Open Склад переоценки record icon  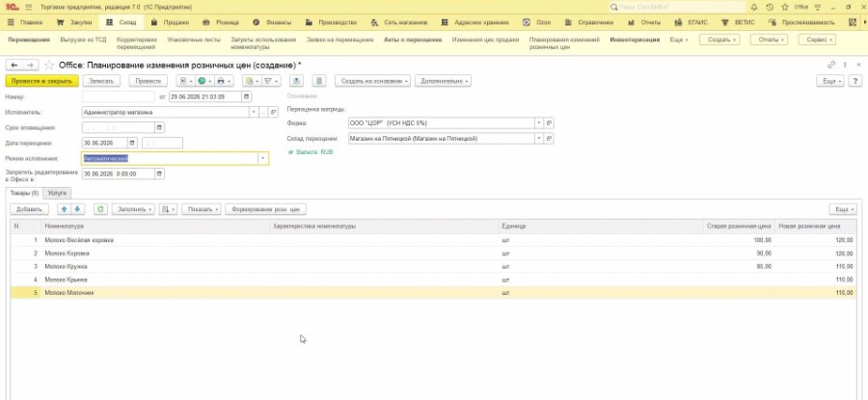click(550, 138)
